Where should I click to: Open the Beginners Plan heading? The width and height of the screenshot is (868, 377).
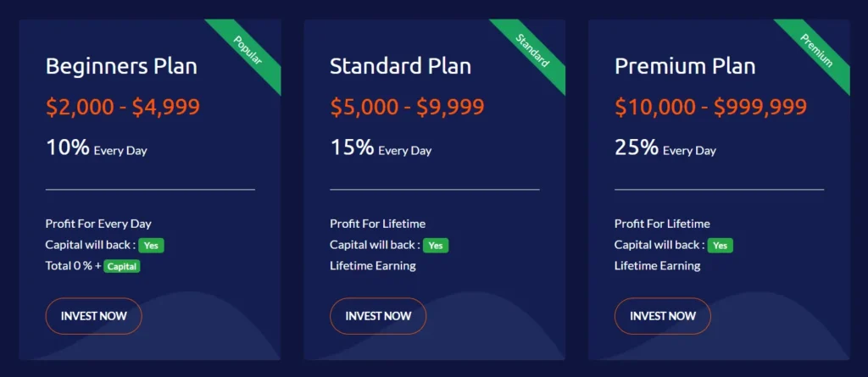pyautogui.click(x=121, y=66)
